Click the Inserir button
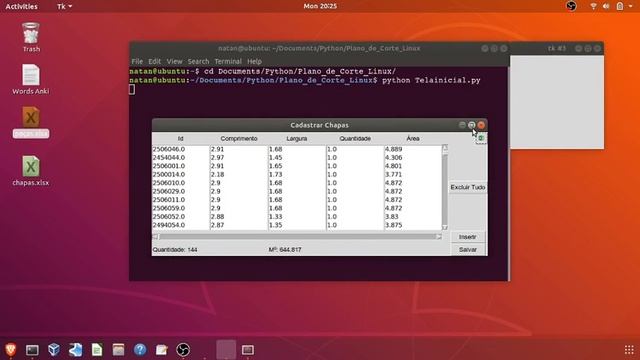640x360 pixels. tap(468, 237)
